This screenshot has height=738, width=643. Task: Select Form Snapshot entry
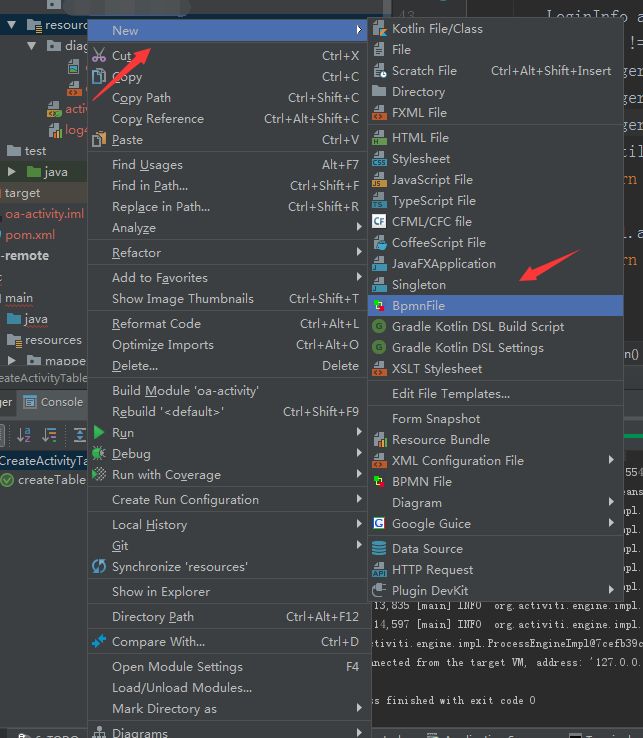coord(495,418)
